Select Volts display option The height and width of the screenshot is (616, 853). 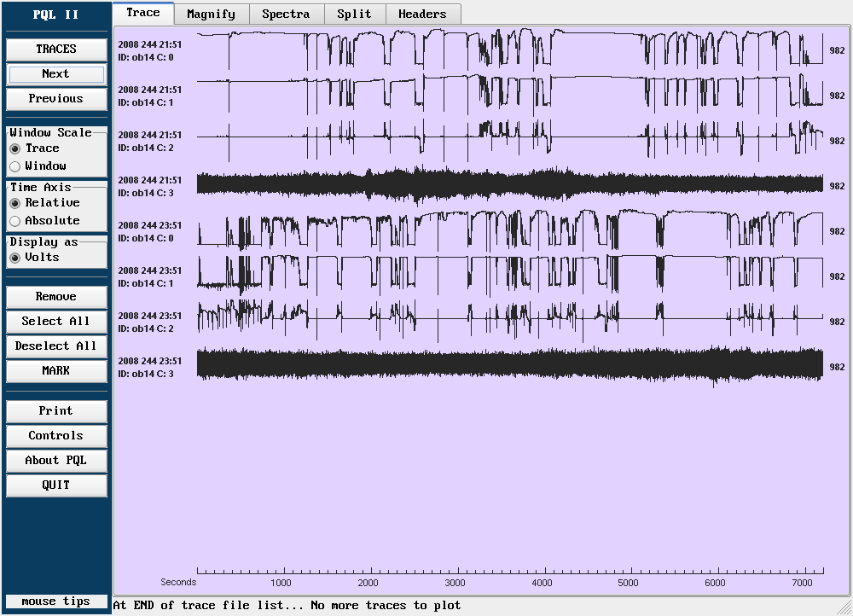coord(15,258)
